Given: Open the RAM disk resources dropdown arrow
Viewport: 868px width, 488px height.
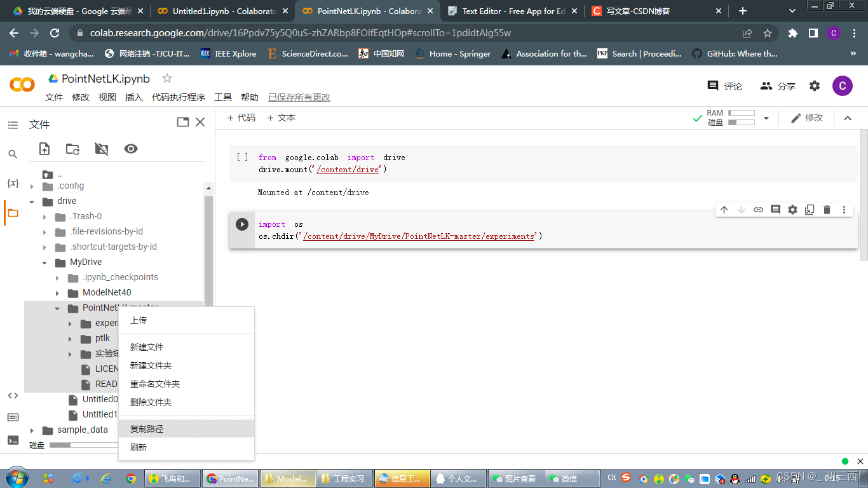Looking at the screenshot, I should (766, 118).
